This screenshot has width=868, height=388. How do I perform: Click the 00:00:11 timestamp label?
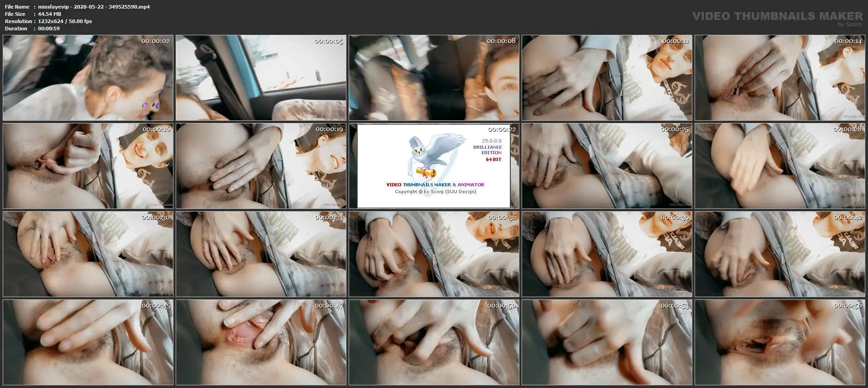(x=675, y=41)
